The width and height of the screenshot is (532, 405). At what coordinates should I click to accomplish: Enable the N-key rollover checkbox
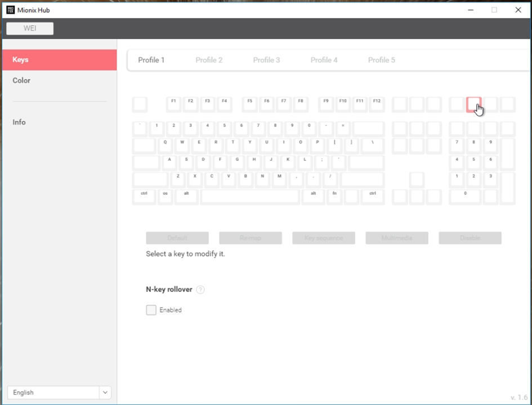[x=151, y=310]
